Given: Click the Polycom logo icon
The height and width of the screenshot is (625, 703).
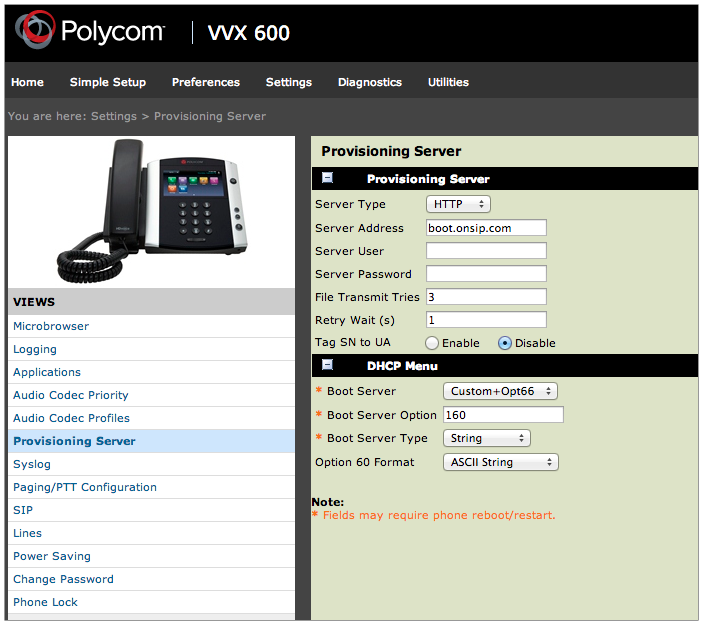Looking at the screenshot, I should [35, 30].
